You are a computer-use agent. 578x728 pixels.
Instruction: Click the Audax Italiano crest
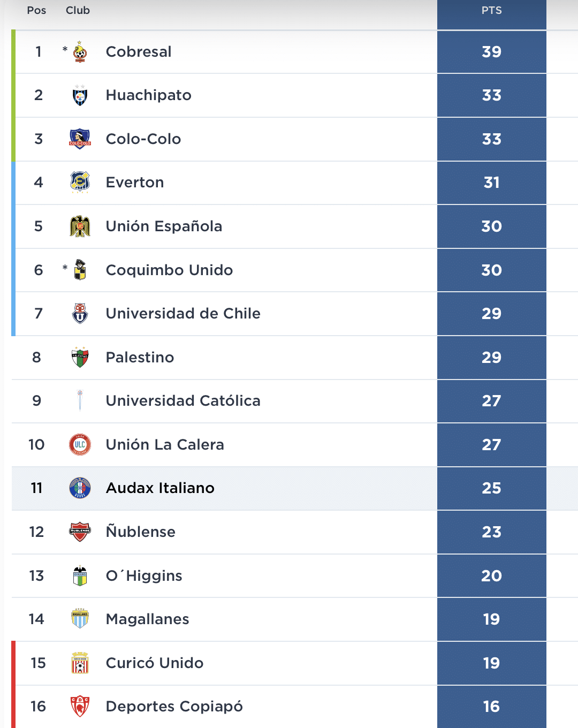click(x=80, y=488)
